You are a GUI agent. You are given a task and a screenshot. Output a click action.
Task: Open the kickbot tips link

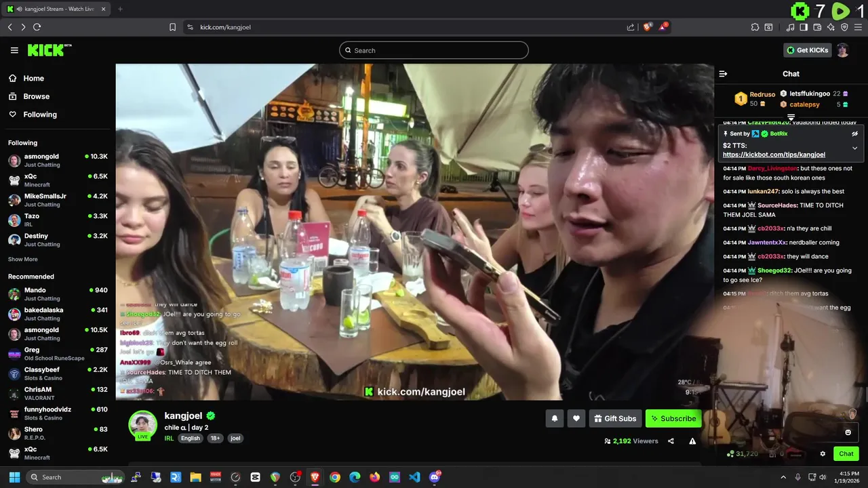tap(774, 155)
